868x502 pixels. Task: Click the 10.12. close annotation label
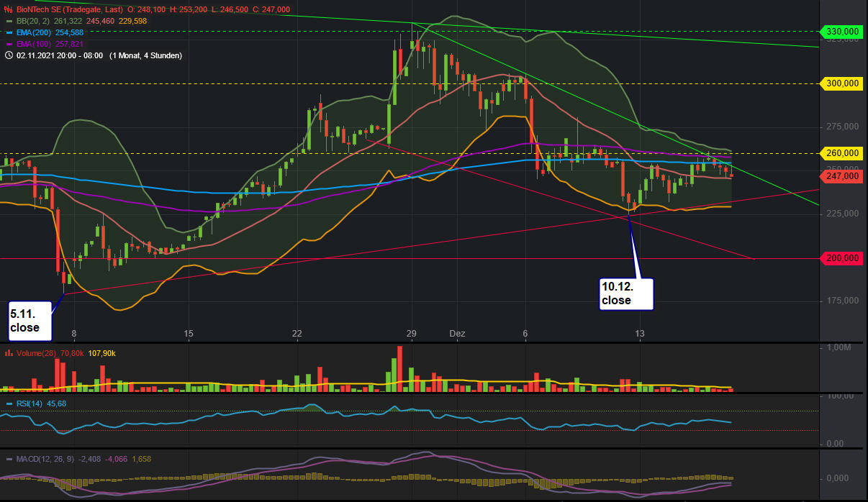tap(625, 293)
